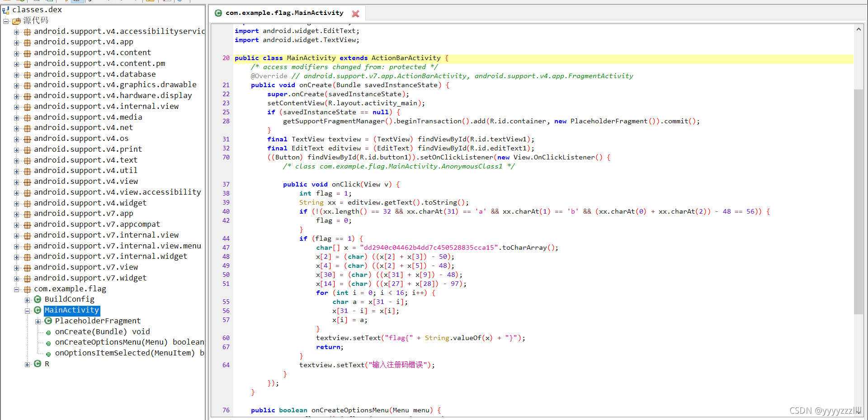Viewport: 868px width, 420px height.
Task: Select onOptionsItemSelected(MenuItem) in tree
Action: (x=129, y=353)
